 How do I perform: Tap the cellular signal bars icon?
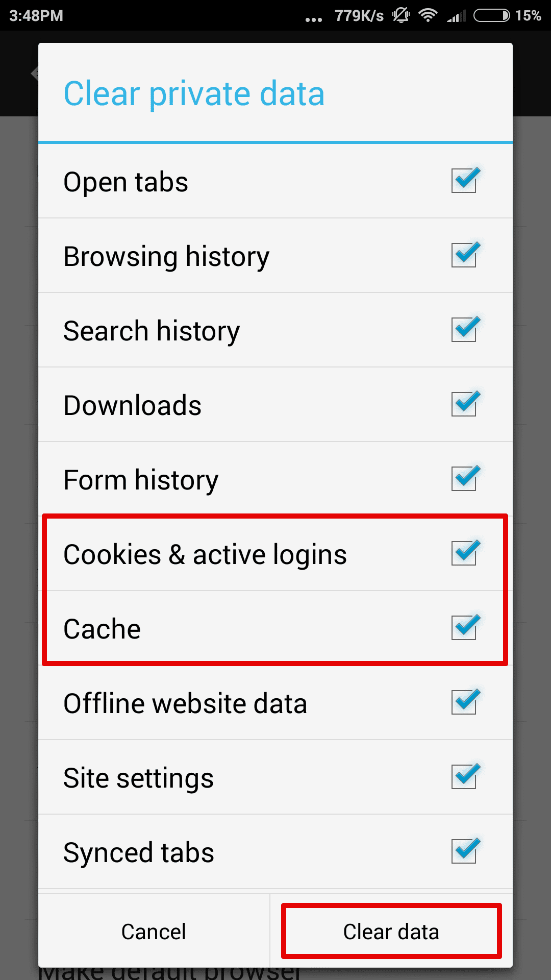coord(456,15)
